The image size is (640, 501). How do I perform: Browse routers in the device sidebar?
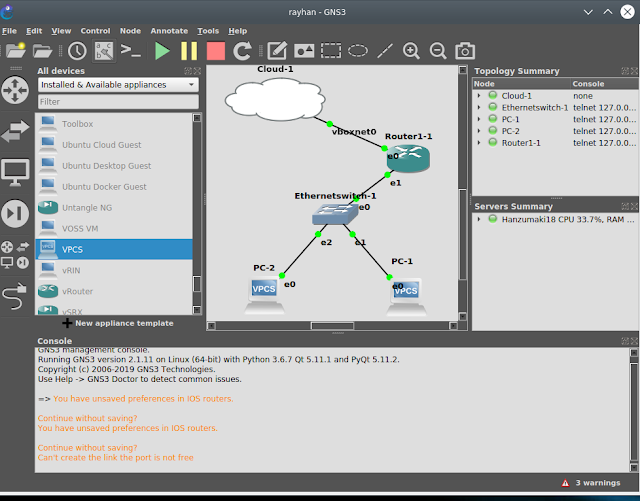pyautogui.click(x=15, y=90)
